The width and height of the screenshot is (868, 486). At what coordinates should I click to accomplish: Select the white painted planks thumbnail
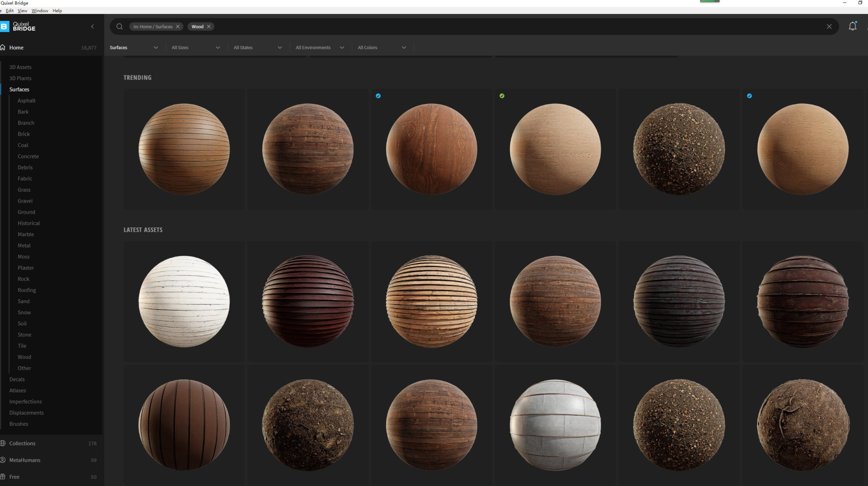coord(184,301)
